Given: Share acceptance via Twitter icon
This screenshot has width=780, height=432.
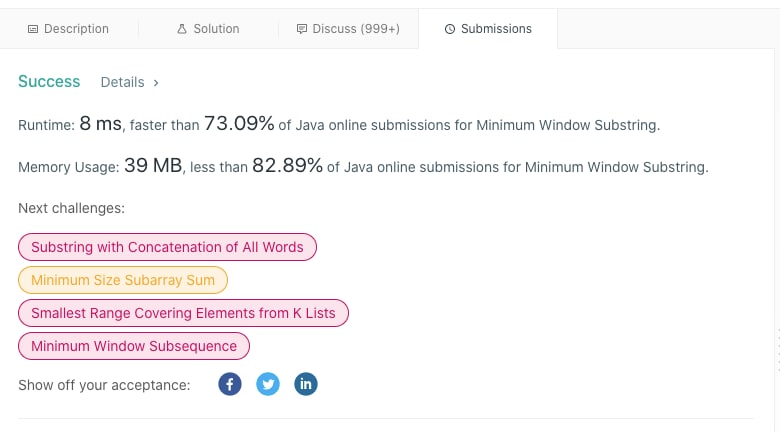Looking at the screenshot, I should click(x=268, y=384).
